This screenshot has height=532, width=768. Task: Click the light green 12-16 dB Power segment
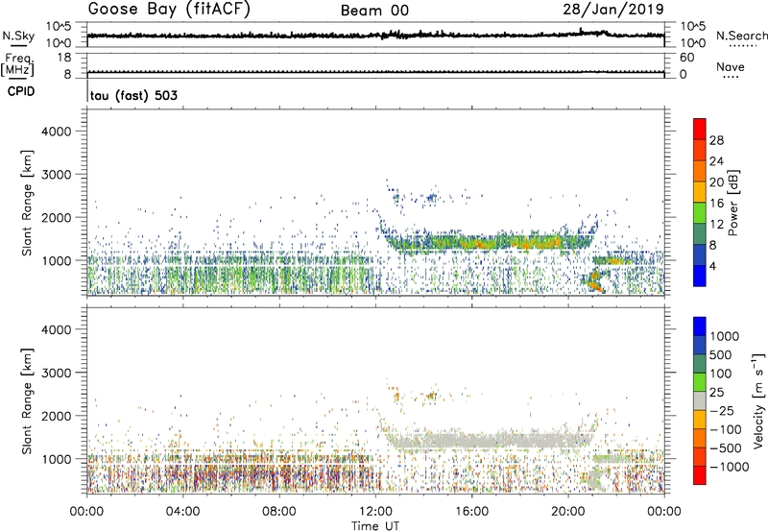pyautogui.click(x=700, y=212)
